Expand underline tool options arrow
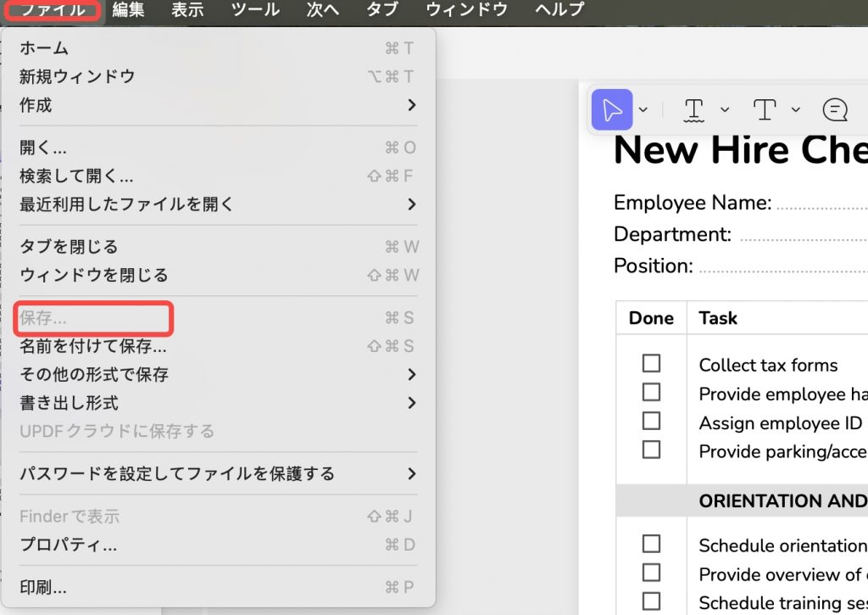Screen dimensions: 868x615 725,109
